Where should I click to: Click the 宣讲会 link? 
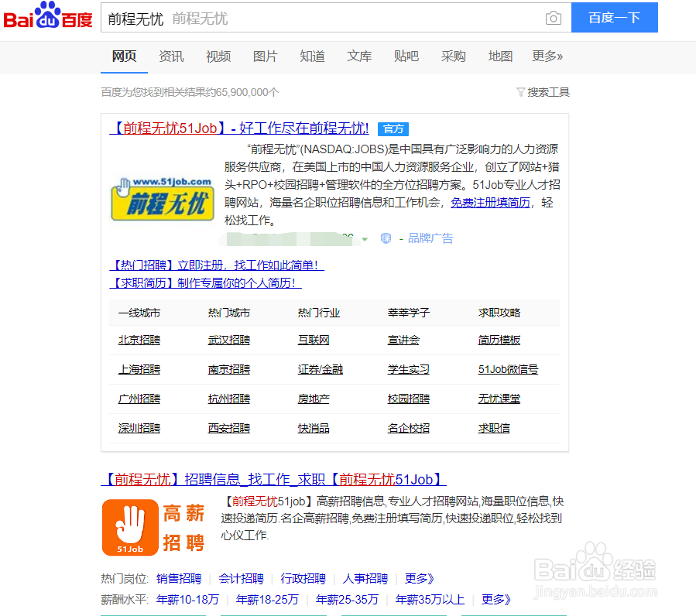403,340
